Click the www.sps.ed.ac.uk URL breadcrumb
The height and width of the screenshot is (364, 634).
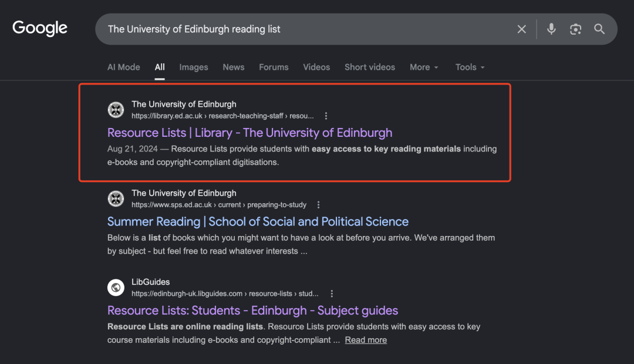[219, 205]
